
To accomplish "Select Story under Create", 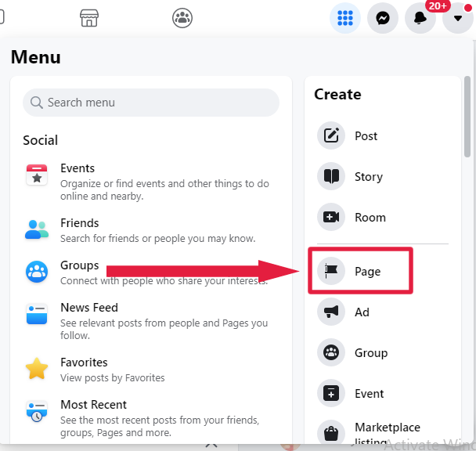I will pos(369,177).
